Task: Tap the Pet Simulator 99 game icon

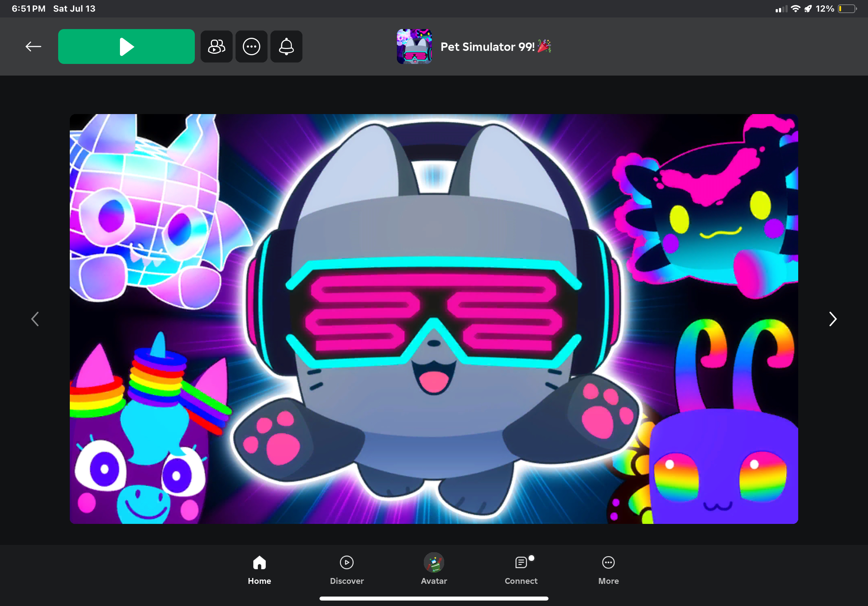Action: pyautogui.click(x=414, y=47)
